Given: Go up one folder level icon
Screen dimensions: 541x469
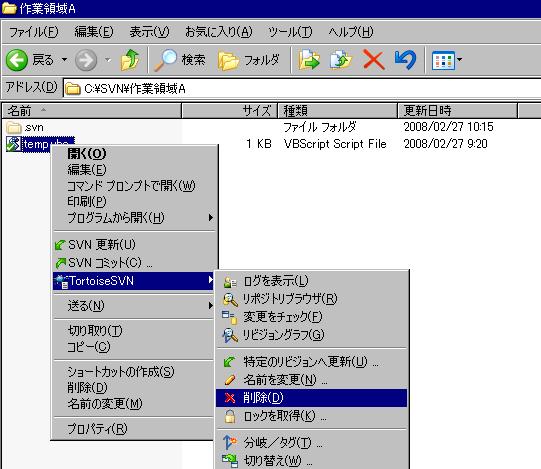Looking at the screenshot, I should pos(130,60).
